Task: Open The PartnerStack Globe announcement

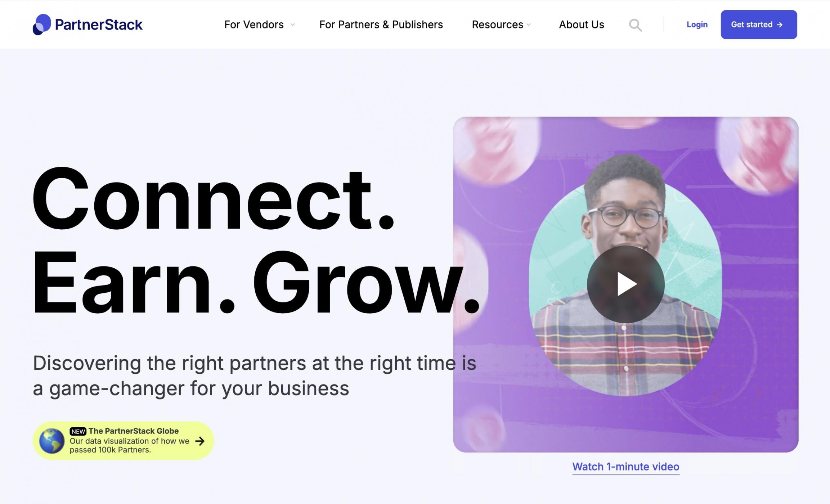Action: point(124,441)
